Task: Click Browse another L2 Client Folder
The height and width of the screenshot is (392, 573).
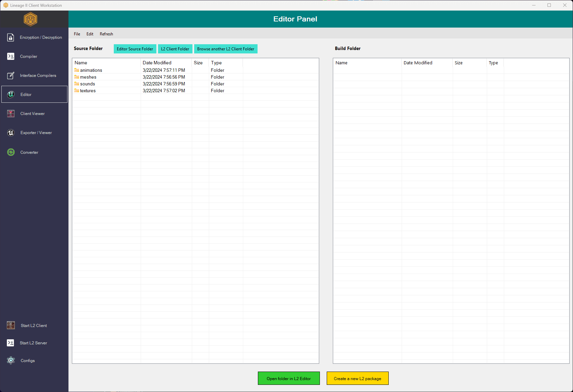Action: (226, 49)
